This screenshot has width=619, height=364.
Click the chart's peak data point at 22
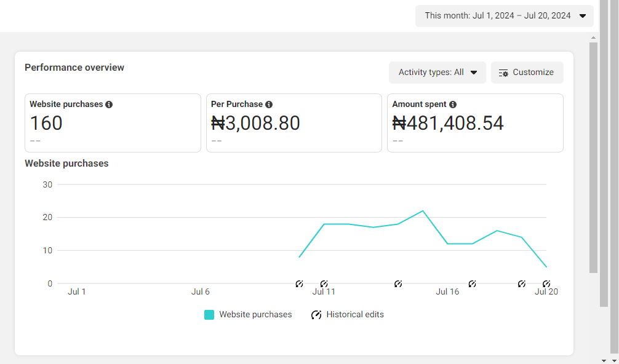click(423, 211)
